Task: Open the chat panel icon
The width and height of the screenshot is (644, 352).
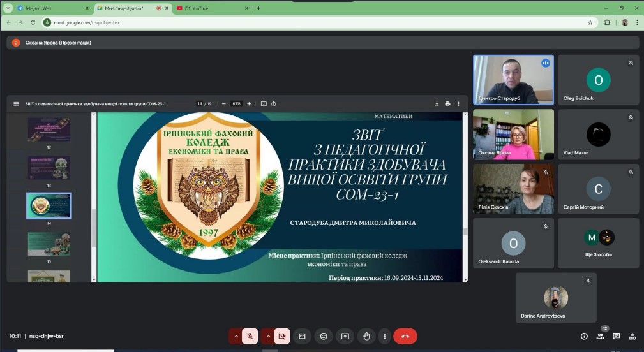Action: tap(616, 336)
